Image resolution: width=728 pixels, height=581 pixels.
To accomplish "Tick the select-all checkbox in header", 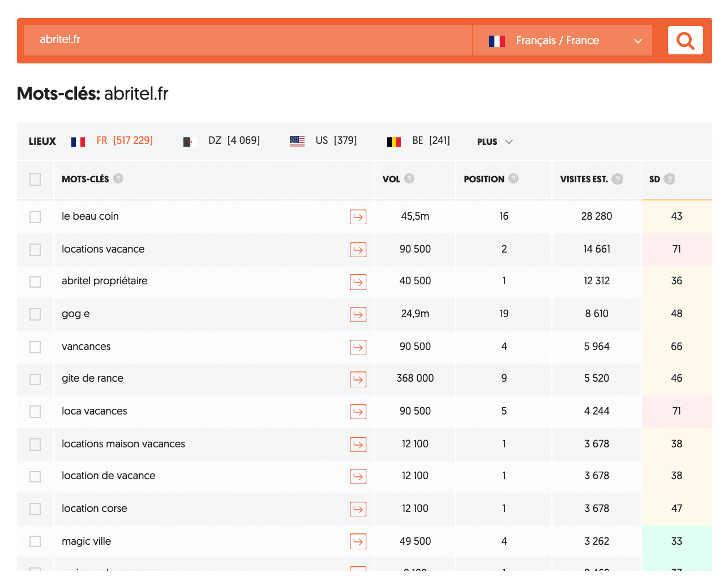I will [35, 180].
